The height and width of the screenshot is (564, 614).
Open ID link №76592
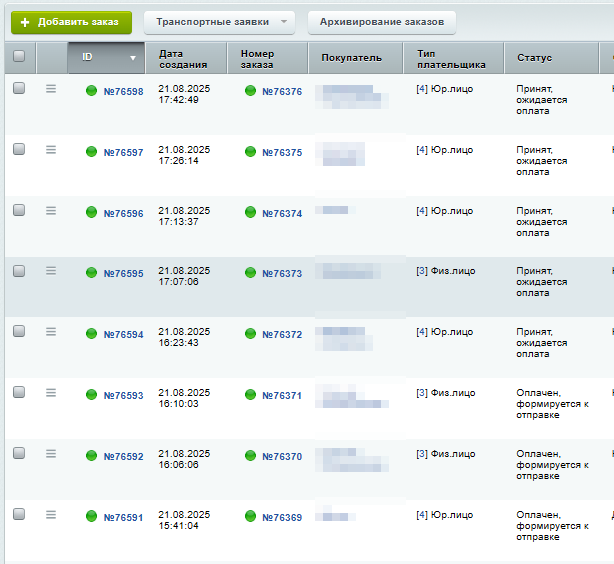[123, 457]
